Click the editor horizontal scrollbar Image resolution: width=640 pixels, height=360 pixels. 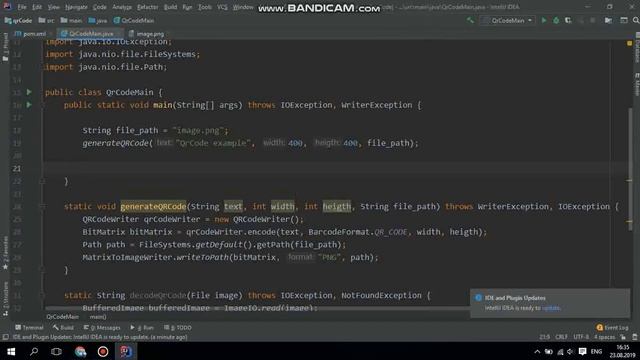[257, 309]
